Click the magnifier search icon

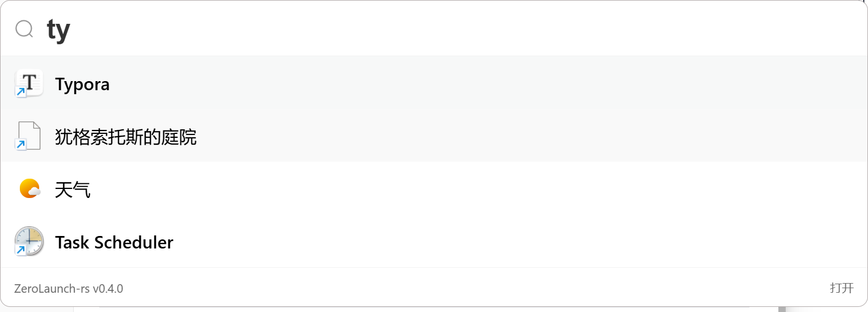coord(24,28)
